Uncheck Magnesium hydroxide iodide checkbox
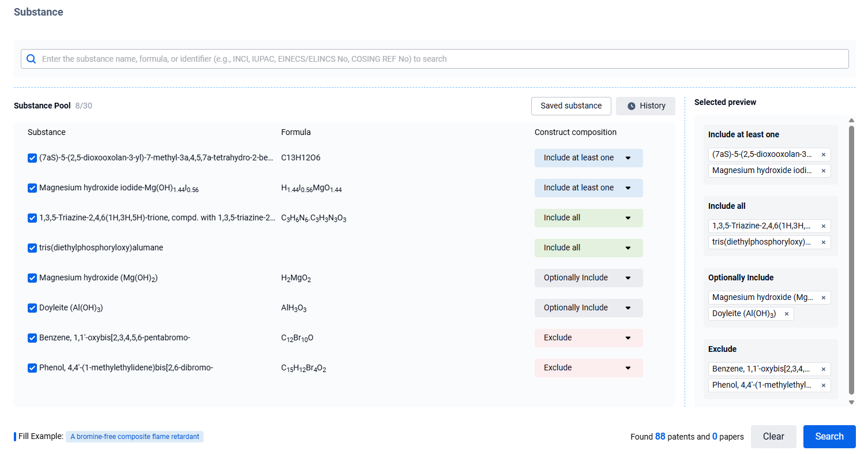This screenshot has height=454, width=868. pyautogui.click(x=32, y=188)
